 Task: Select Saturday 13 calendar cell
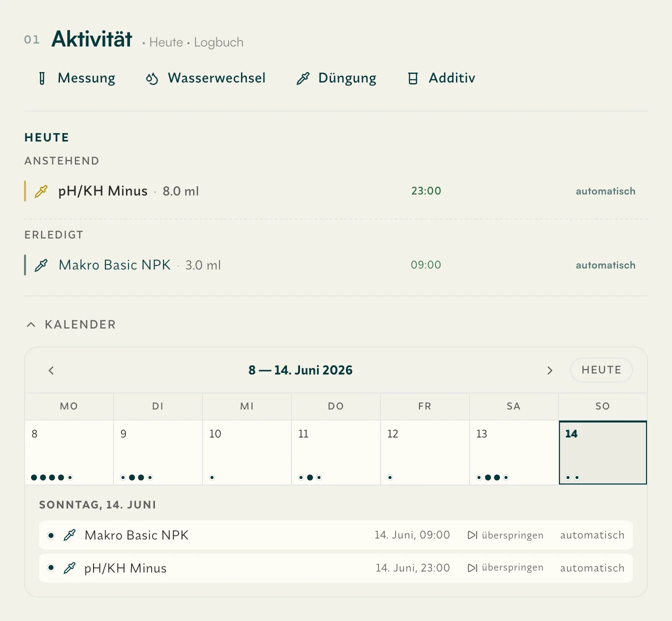click(x=514, y=452)
